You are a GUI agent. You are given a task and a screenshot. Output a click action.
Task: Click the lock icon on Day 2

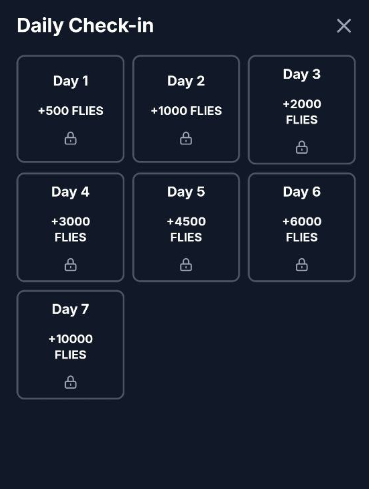[x=186, y=138]
